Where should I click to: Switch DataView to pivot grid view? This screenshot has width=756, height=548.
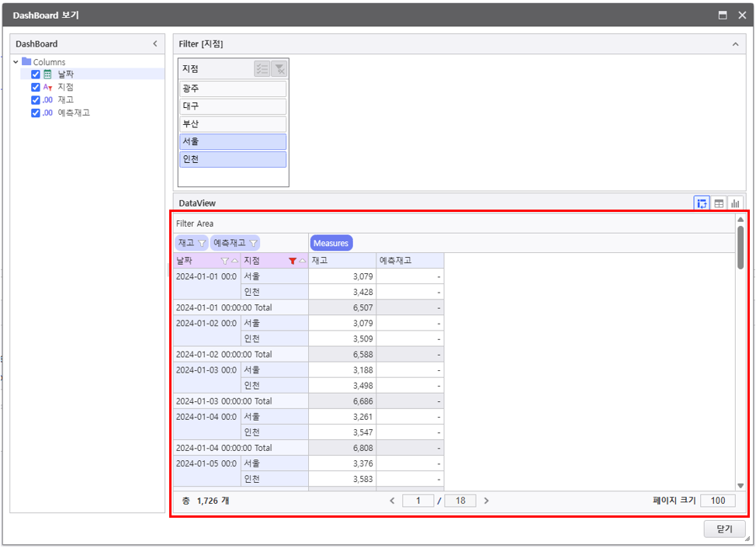[x=702, y=203]
